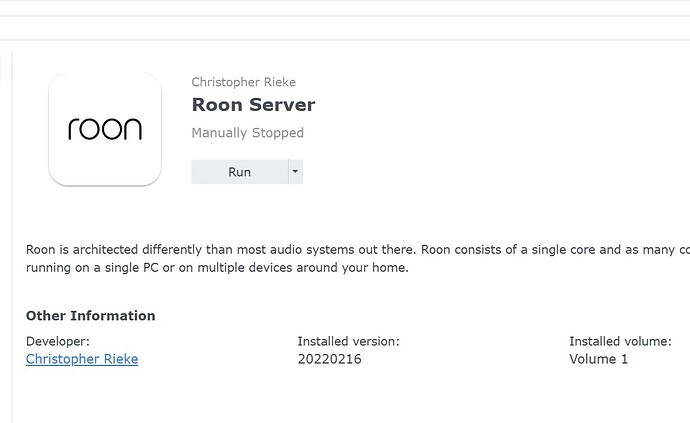The height and width of the screenshot is (423, 690).
Task: Click the description line starting running on a single PC
Action: tap(217, 268)
